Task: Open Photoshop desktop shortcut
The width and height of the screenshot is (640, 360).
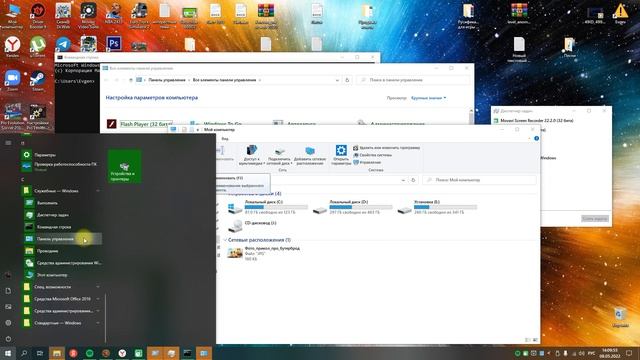Action: click(114, 43)
